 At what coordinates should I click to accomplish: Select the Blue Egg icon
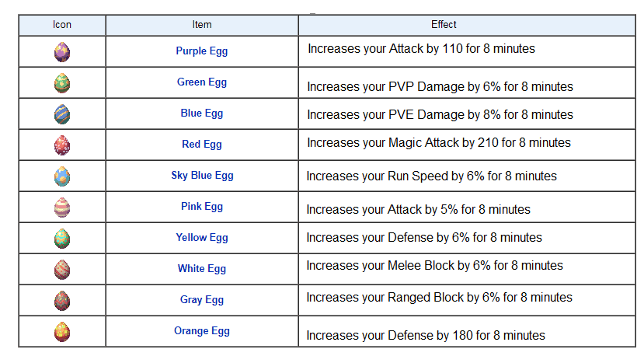tap(62, 113)
